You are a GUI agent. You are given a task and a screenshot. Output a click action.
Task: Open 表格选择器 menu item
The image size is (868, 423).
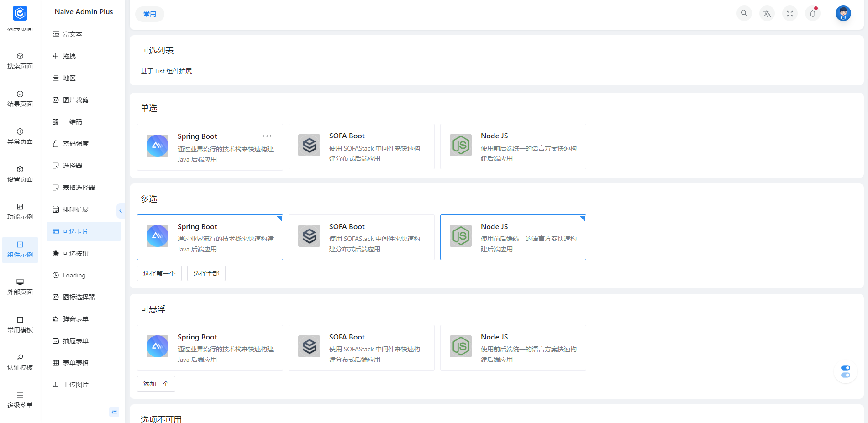[x=84, y=188]
